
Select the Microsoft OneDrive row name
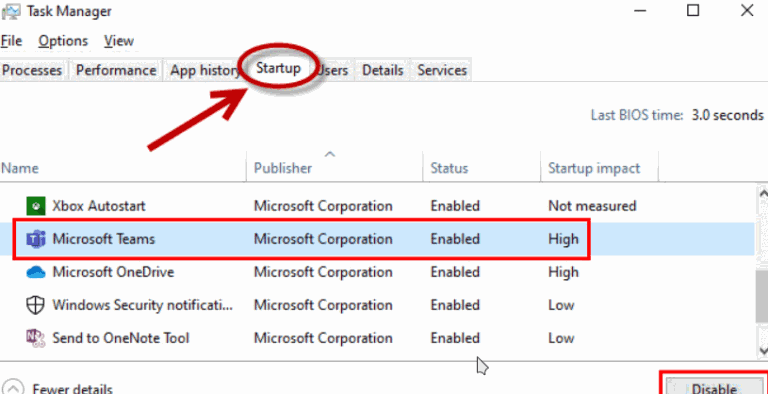pos(113,272)
